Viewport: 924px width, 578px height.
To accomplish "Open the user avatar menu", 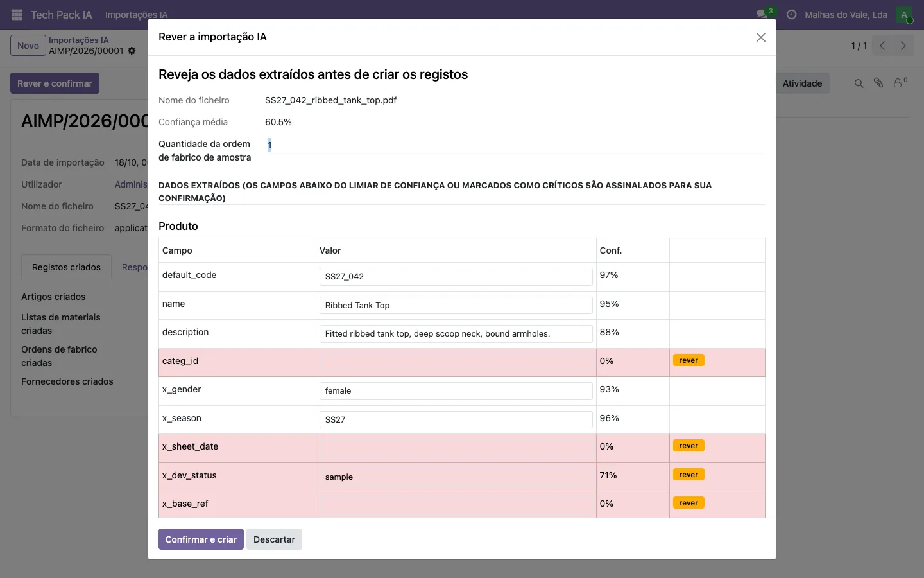I will tap(904, 15).
